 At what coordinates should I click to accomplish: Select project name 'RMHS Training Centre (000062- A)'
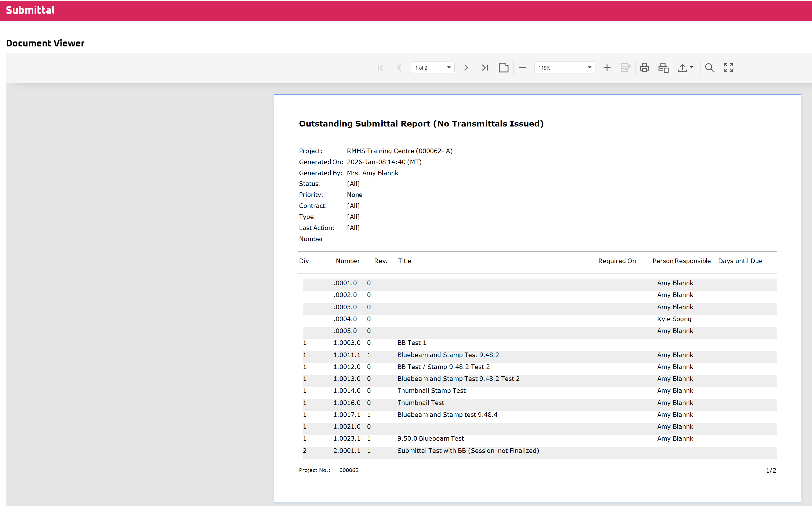coord(399,151)
